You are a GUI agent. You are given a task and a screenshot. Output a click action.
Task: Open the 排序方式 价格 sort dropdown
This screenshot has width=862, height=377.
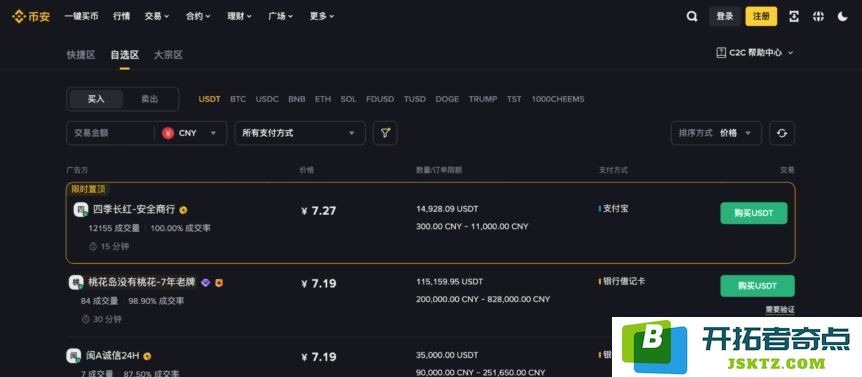point(716,133)
